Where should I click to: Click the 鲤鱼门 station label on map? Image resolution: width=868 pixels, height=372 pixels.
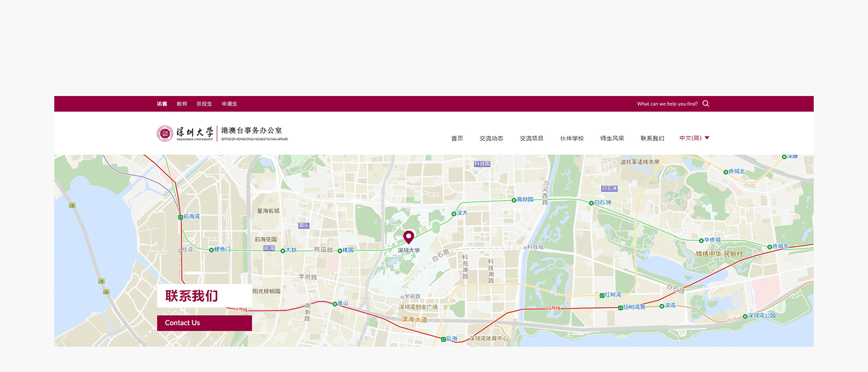[x=222, y=249]
